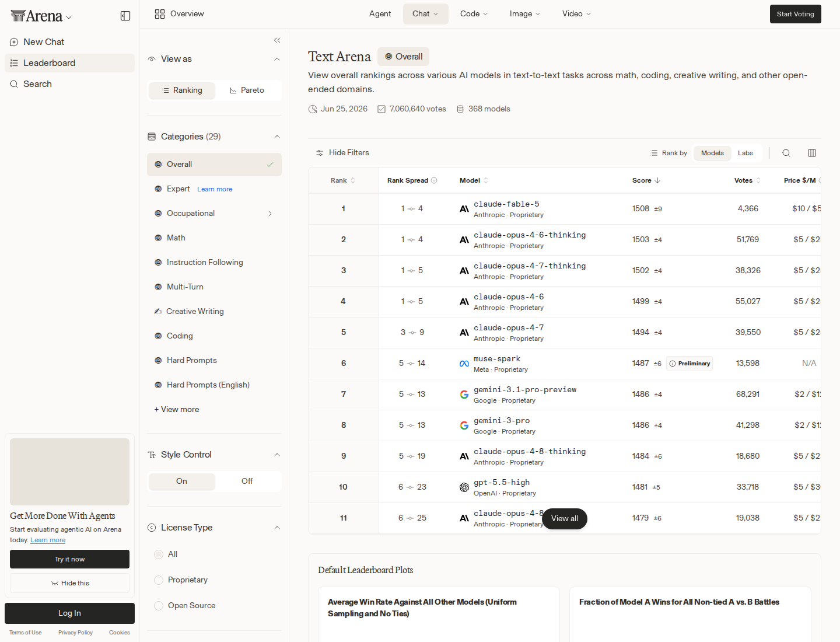Viewport: 840px width, 642px height.
Task: Switch to the Pareto view tab
Action: coord(247,90)
